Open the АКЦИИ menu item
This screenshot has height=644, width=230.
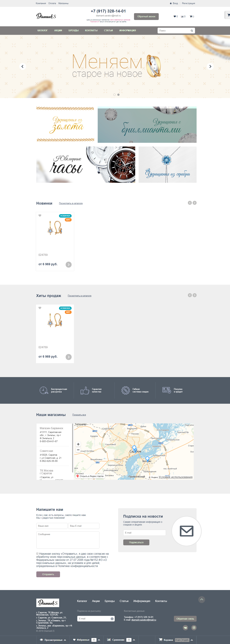(58, 31)
